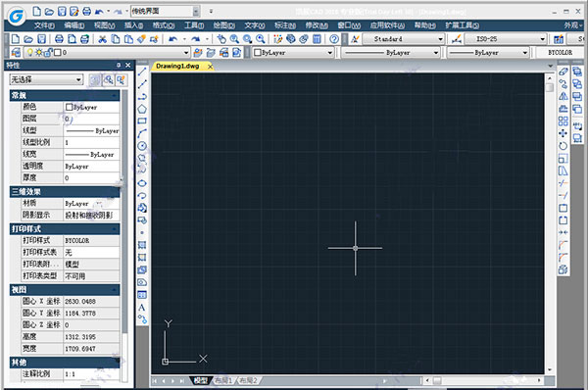Select the Polygon drawing tool
This screenshot has width=588, height=390.
(142, 109)
